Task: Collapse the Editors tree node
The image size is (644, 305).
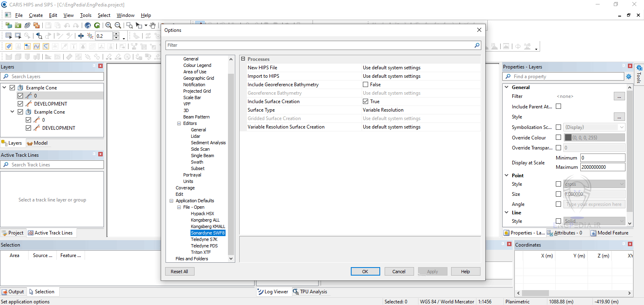Action: point(179,124)
